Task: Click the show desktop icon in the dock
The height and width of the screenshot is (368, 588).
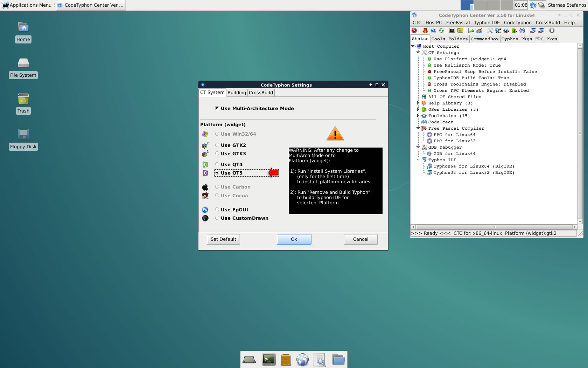Action: pos(249,360)
